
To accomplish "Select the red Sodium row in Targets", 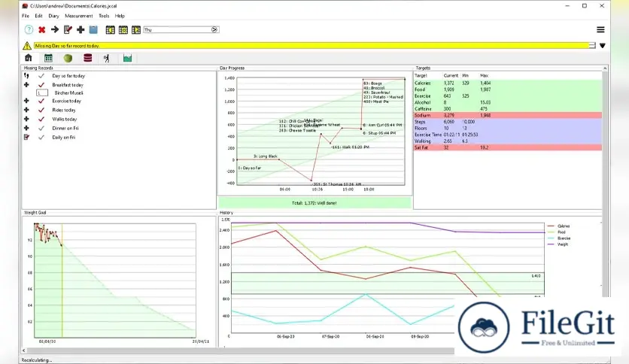I will (507, 115).
